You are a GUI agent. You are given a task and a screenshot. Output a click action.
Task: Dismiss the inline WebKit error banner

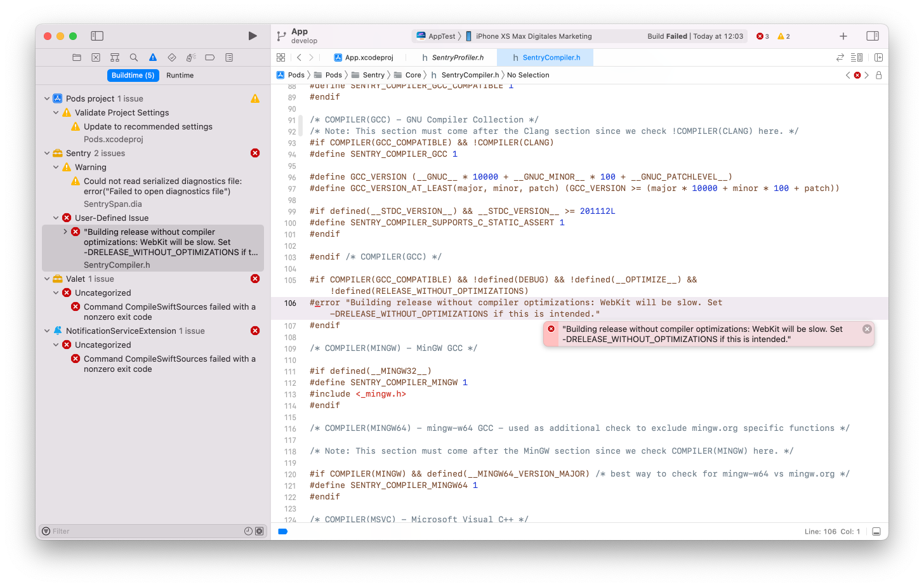[867, 329]
